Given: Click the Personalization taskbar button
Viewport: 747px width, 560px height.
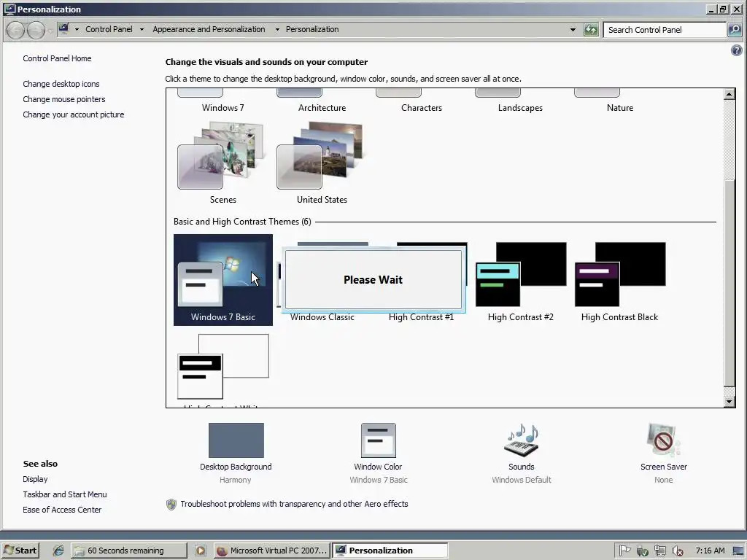Looking at the screenshot, I should [x=390, y=551].
